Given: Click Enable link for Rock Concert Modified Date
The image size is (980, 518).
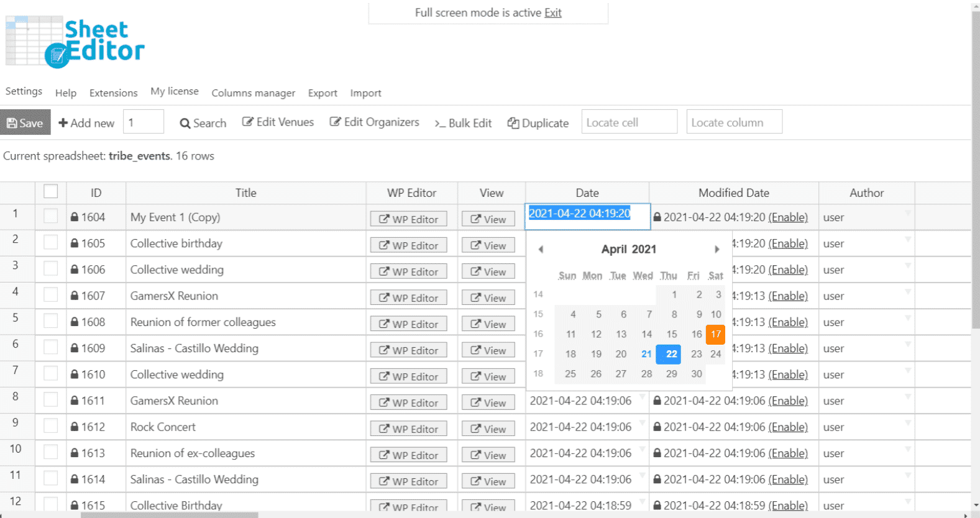Looking at the screenshot, I should click(x=788, y=427).
